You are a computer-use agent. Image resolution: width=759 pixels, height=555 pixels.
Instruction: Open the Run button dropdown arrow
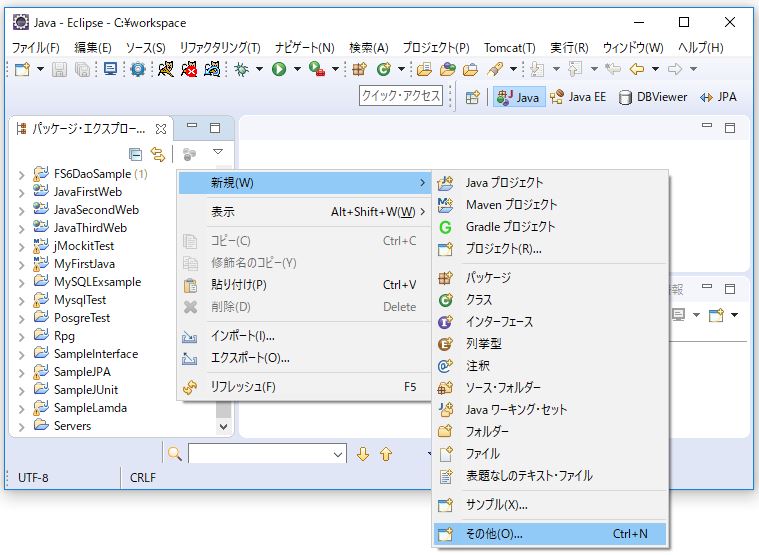click(297, 69)
